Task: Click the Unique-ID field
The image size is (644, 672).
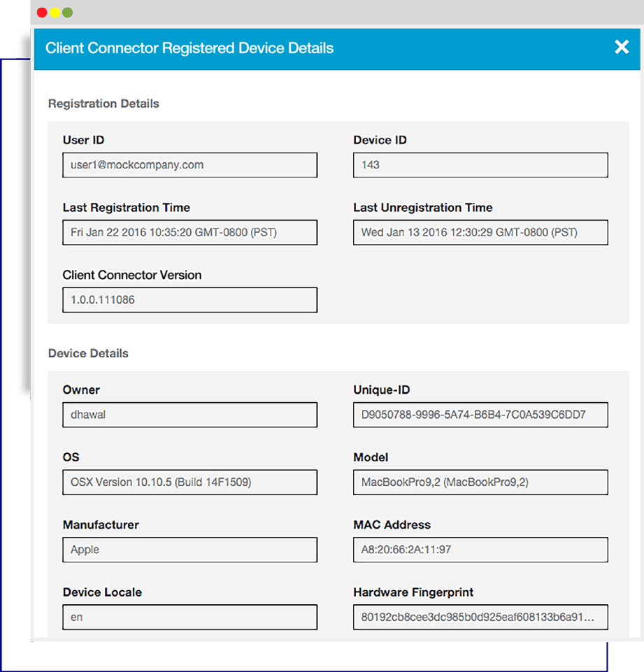Action: tap(480, 415)
